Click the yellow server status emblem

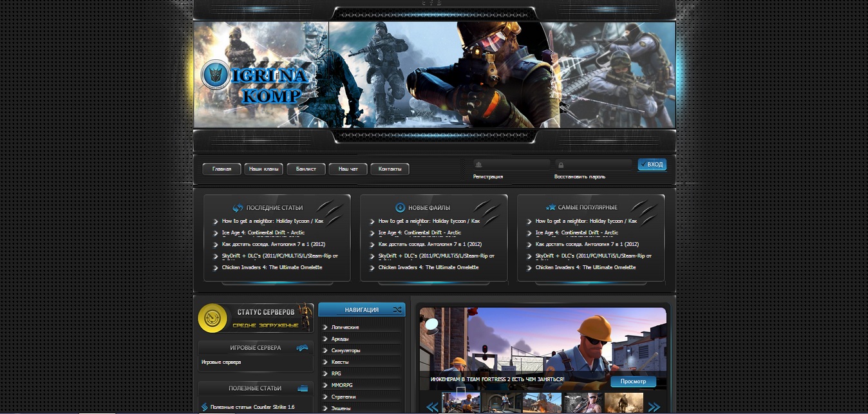tap(212, 318)
